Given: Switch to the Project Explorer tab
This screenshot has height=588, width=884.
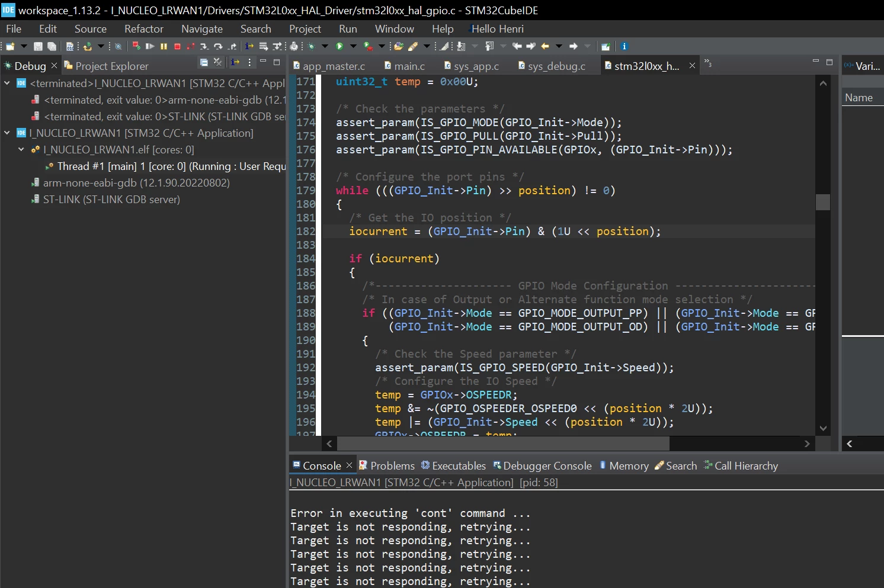Looking at the screenshot, I should click(106, 66).
